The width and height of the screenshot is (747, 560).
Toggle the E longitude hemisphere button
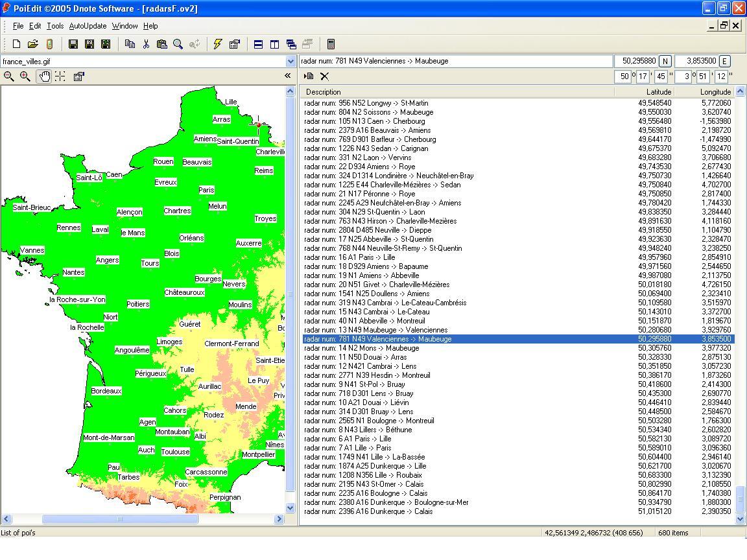(x=724, y=61)
